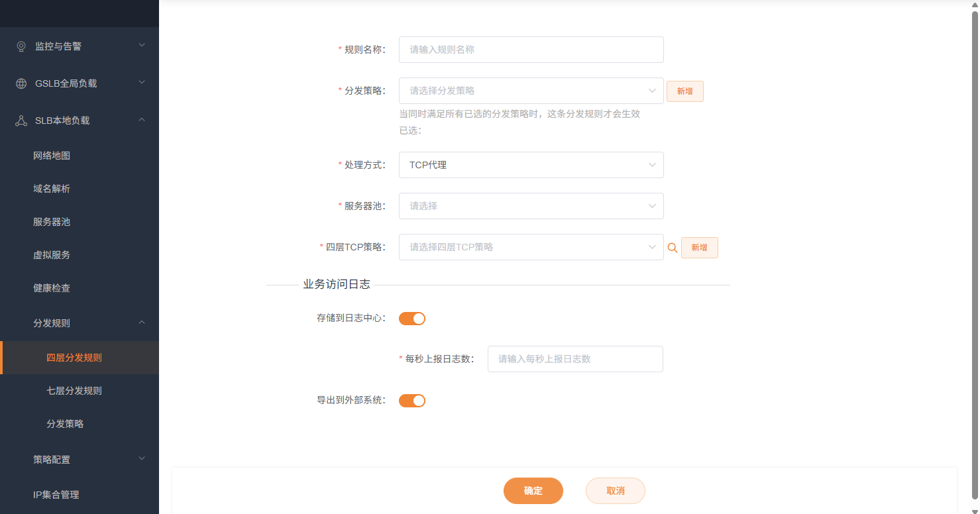980x514 pixels.
Task: Click the GSLB全局负载 globe icon
Action: [x=20, y=83]
